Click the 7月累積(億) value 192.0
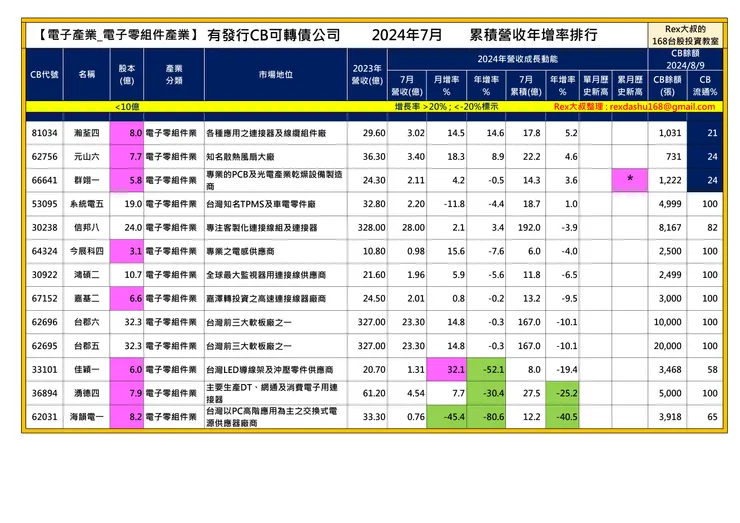 coord(529,228)
